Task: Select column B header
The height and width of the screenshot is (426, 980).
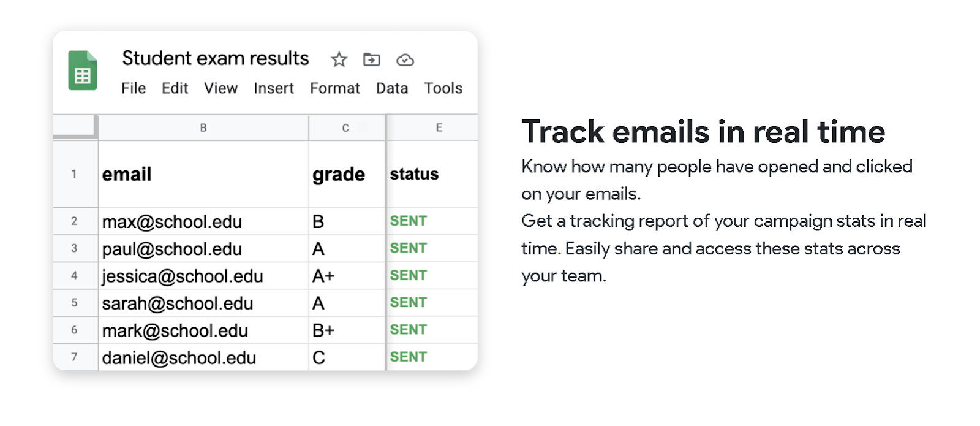Action: click(203, 128)
